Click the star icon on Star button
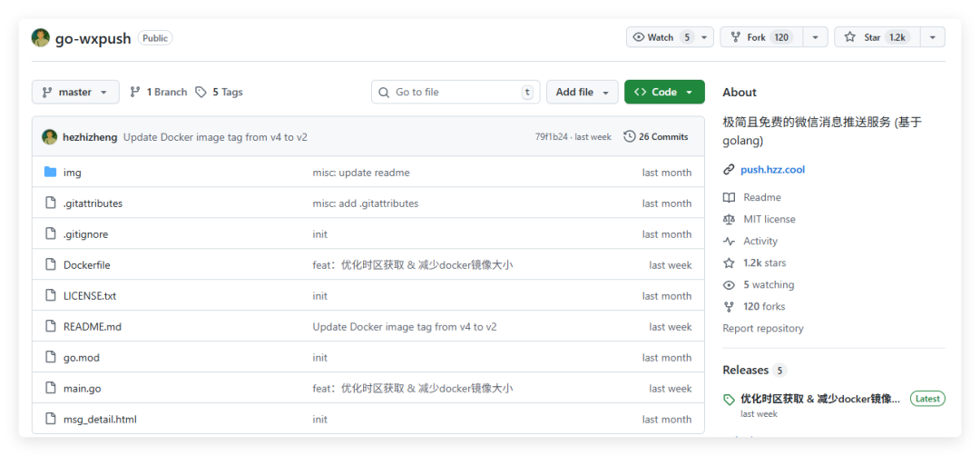980x456 pixels. 849,37
